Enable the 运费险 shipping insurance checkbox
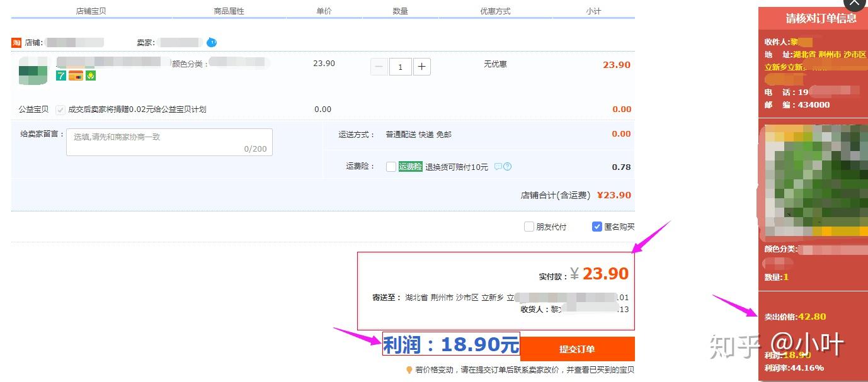 point(391,167)
